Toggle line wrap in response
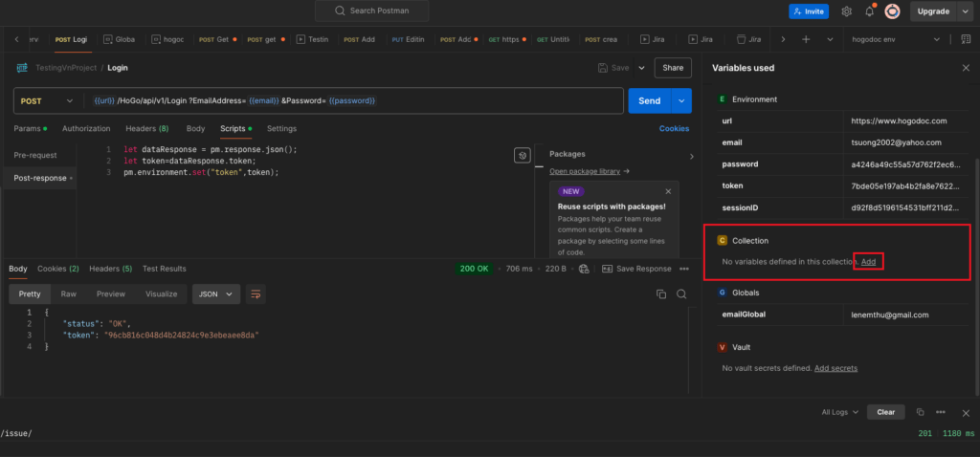 tap(256, 294)
